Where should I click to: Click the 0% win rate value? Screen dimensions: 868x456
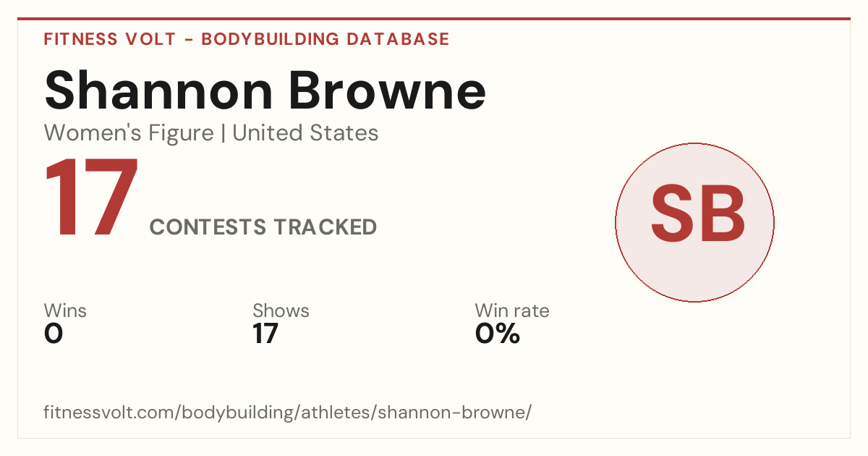[498, 334]
